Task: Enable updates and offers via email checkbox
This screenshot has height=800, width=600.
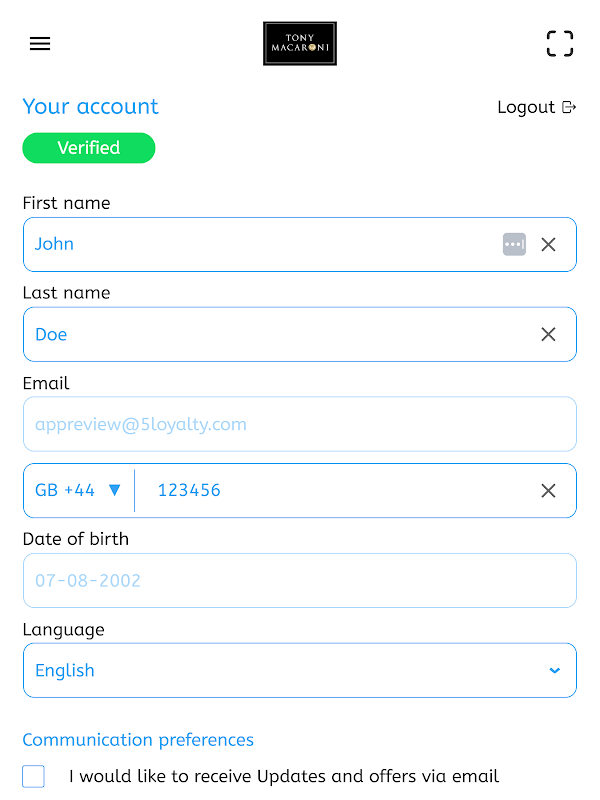Action: click(34, 776)
